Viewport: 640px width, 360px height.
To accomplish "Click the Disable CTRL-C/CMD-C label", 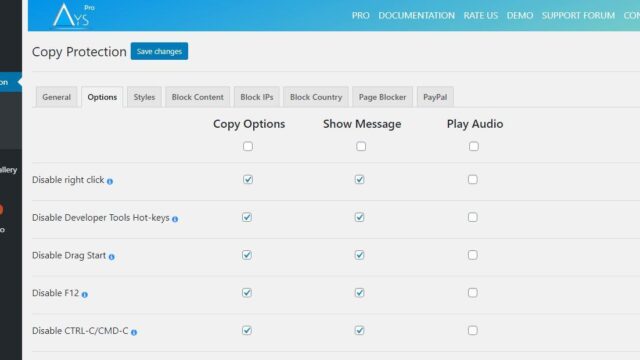I will tap(80, 331).
